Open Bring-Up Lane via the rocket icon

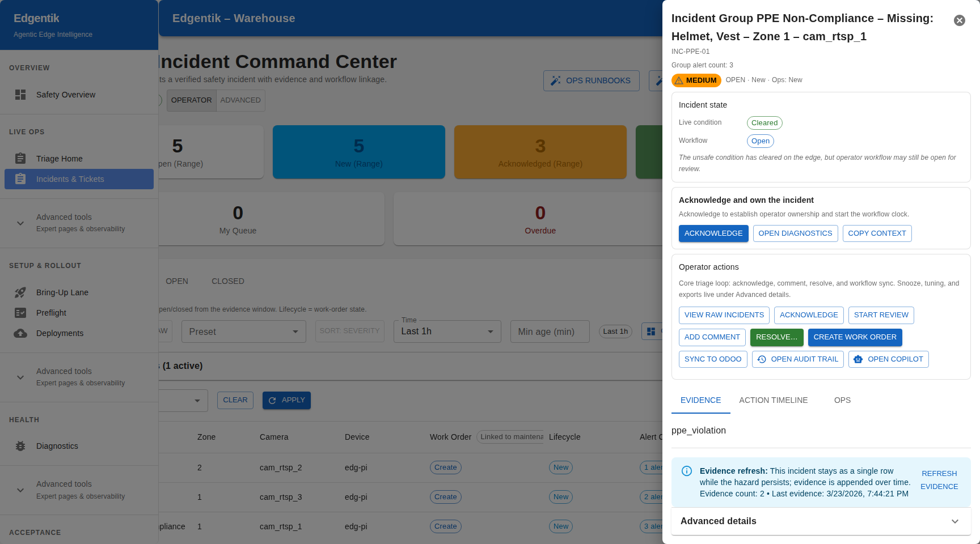(20, 292)
